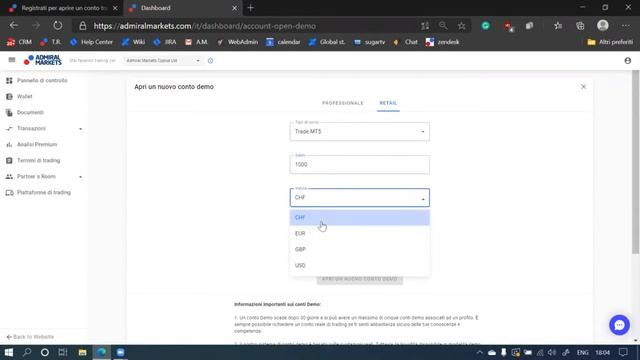Open the Wallet section
640x360 pixels.
24,96
